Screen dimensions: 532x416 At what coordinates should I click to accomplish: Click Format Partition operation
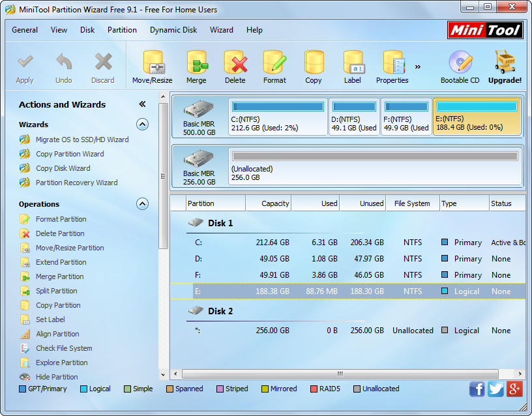[x=53, y=219]
